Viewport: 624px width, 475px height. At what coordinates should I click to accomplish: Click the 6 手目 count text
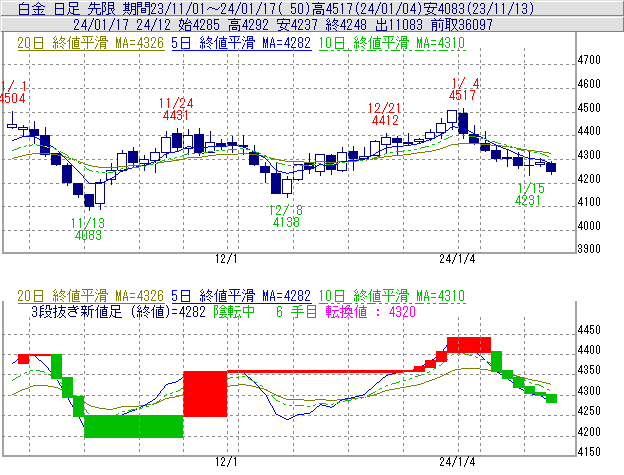click(x=296, y=311)
